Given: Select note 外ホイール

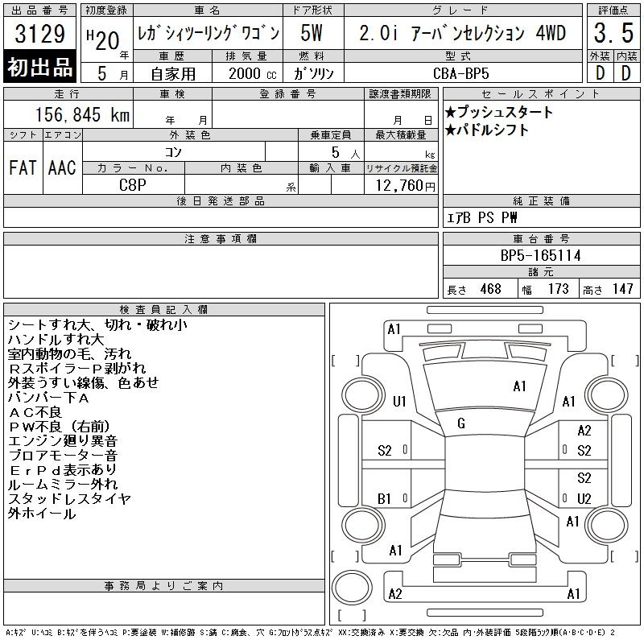Looking at the screenshot, I should click(x=42, y=514).
